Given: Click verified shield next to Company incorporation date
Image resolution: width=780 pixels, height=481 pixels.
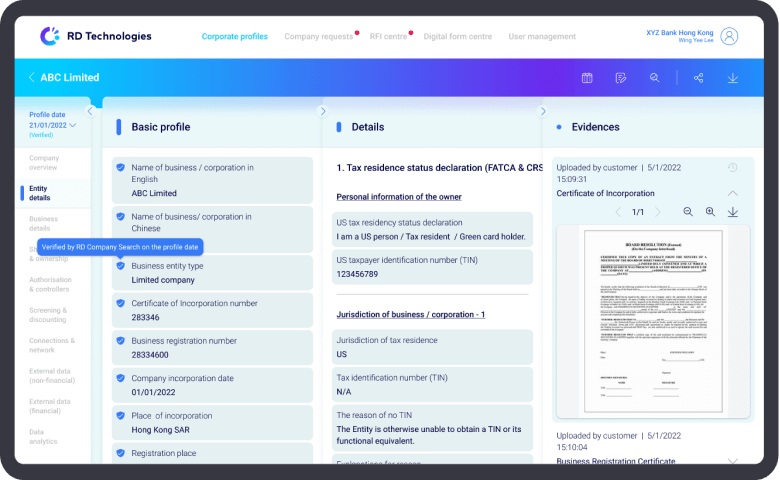Looking at the screenshot, I should (x=120, y=378).
